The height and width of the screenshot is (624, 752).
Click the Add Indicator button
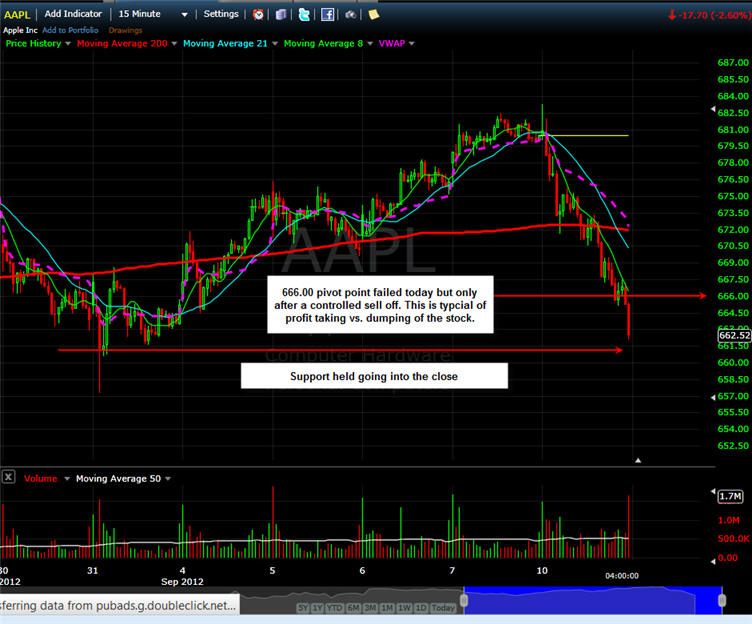pyautogui.click(x=73, y=14)
